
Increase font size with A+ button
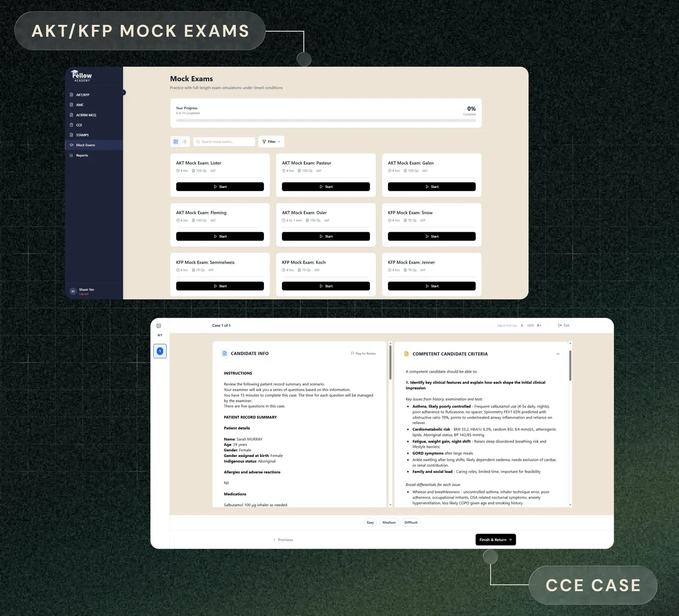[539, 326]
